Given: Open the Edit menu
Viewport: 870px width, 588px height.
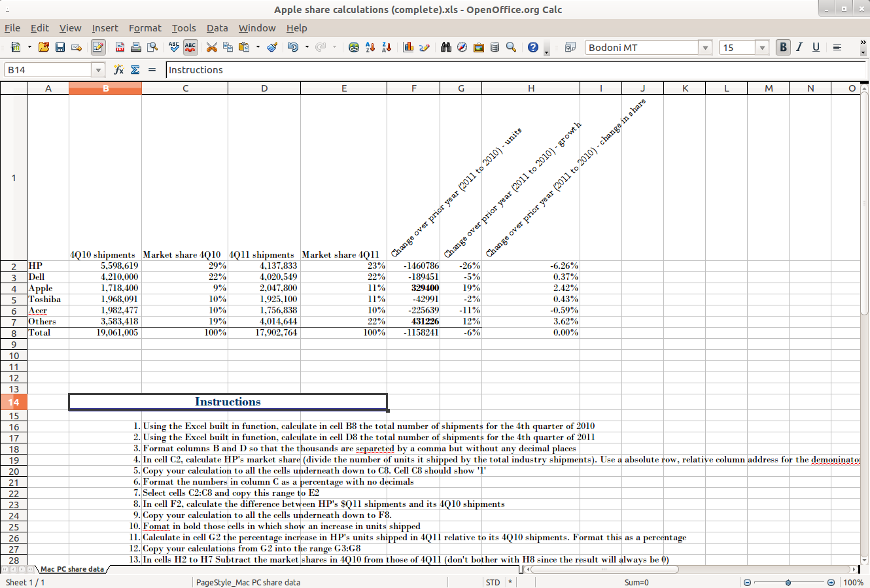Looking at the screenshot, I should coord(40,28).
